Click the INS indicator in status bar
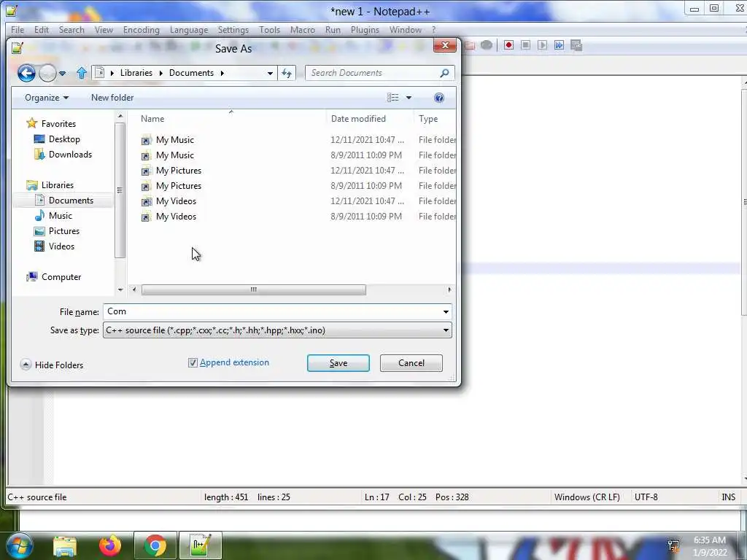 (728, 497)
